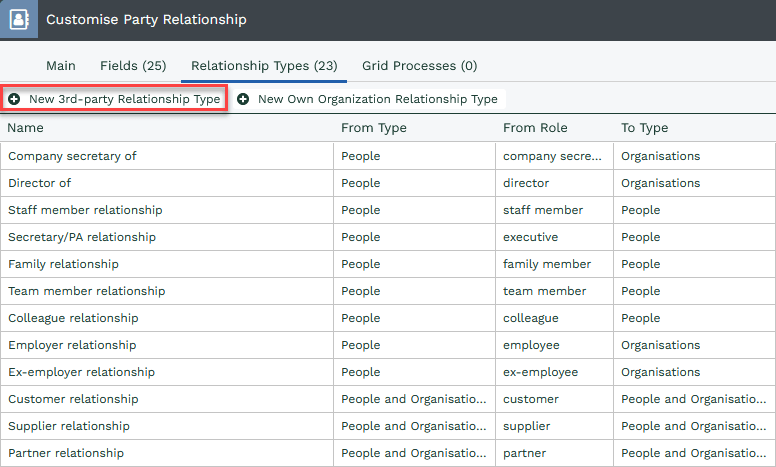The image size is (776, 467).
Task: Switch to Fields (25) tab
Action: 133,66
